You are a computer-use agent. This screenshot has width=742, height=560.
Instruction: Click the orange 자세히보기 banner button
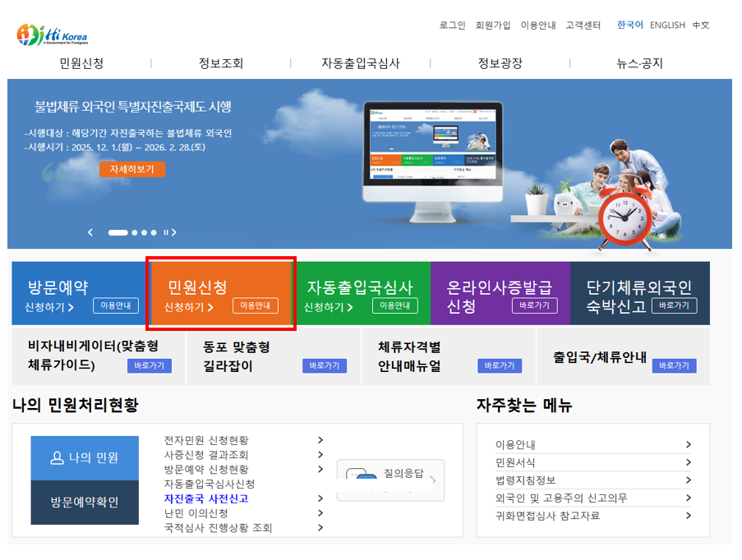pos(132,168)
